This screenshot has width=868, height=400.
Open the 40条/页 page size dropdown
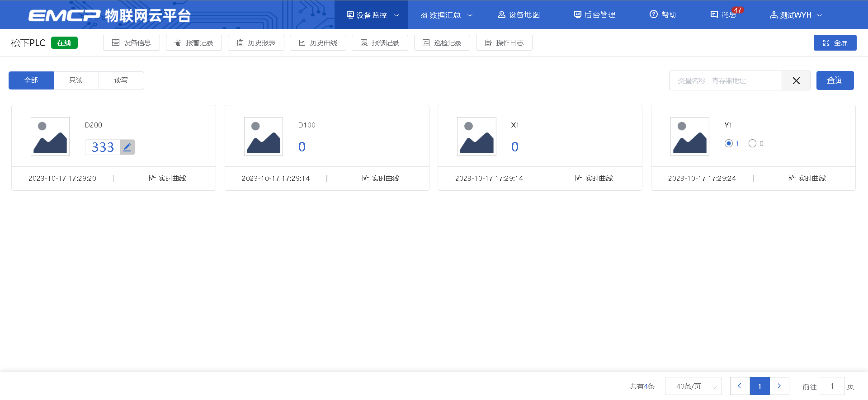click(x=693, y=386)
